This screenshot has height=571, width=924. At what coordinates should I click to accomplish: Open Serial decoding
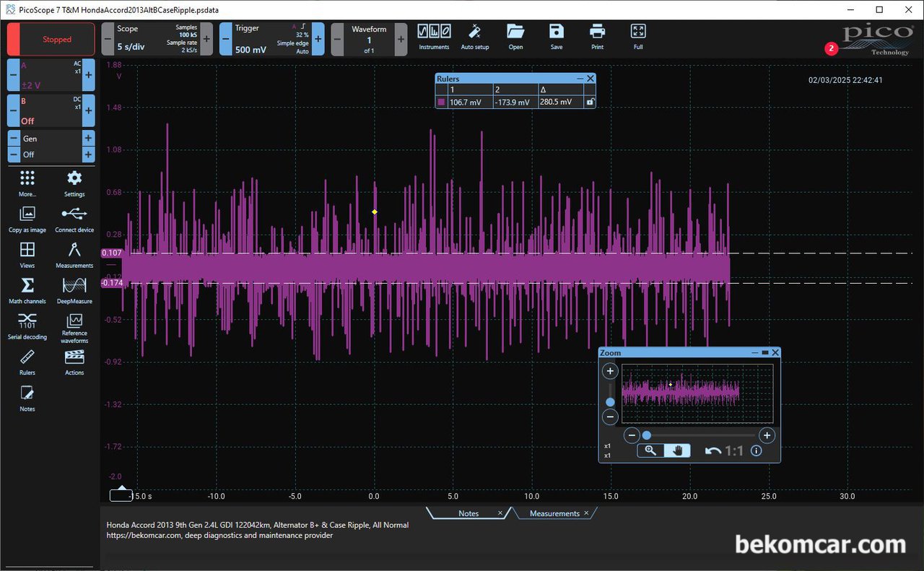(27, 326)
